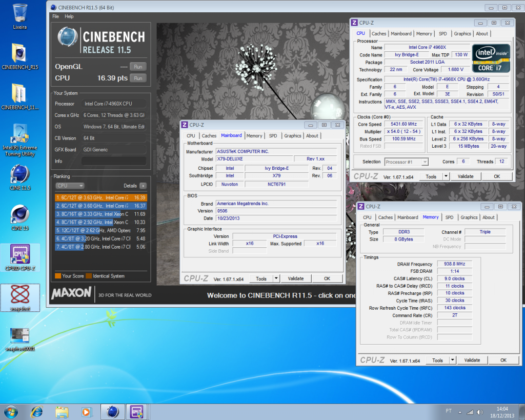
Task: Open the CINEBENCH_11 folder icon on desktop
Action: point(20,96)
